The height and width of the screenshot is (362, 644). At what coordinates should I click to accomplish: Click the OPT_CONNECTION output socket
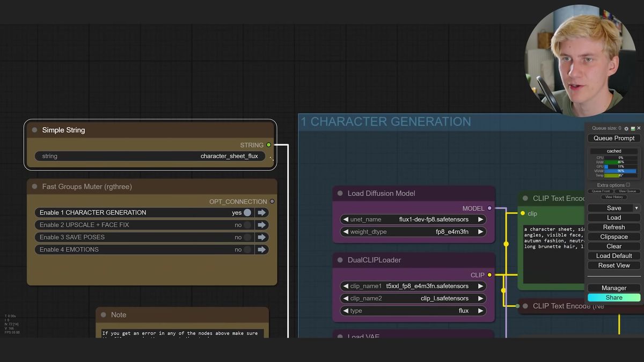(x=272, y=202)
